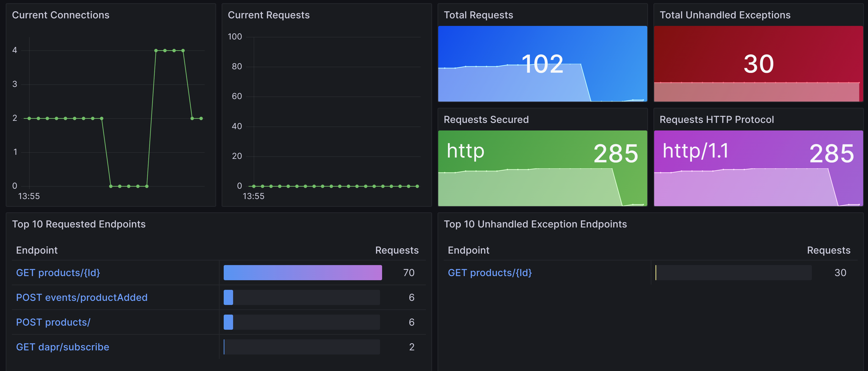Open GET products/{Id} link in Unhandled Exception Endpoints
The image size is (868, 371).
tap(490, 273)
